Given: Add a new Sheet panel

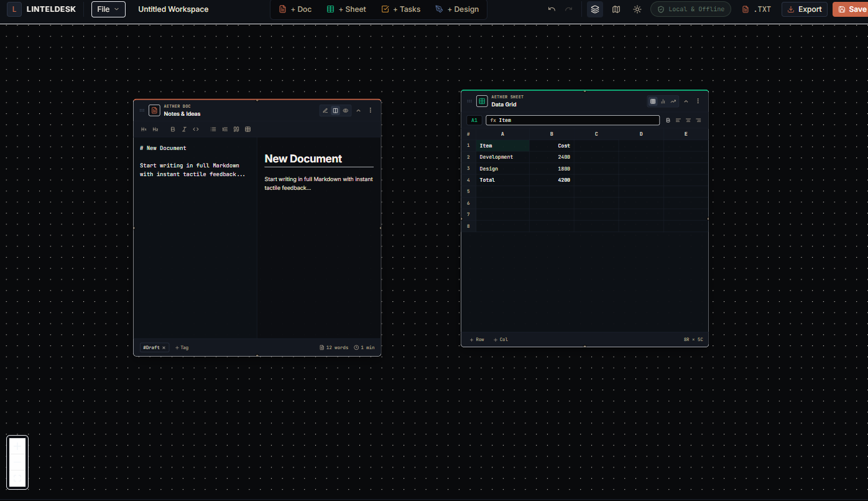Looking at the screenshot, I should pyautogui.click(x=346, y=9).
